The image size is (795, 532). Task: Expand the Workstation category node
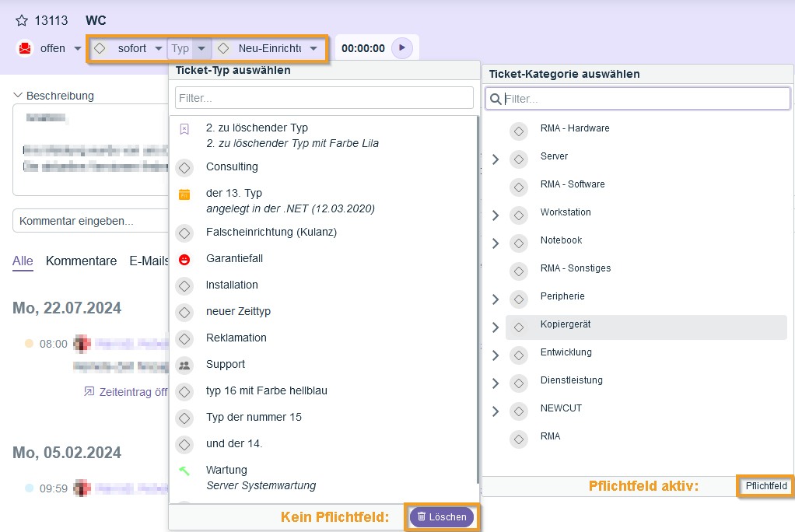coord(496,215)
